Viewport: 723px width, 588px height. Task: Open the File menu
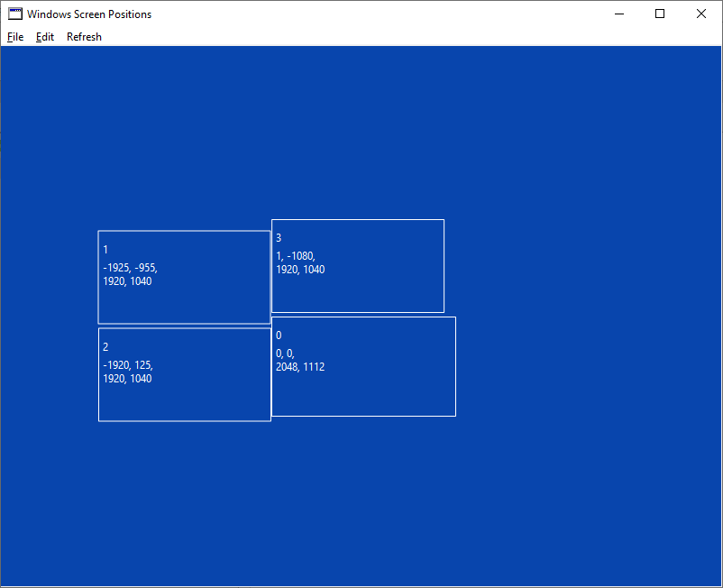point(15,37)
